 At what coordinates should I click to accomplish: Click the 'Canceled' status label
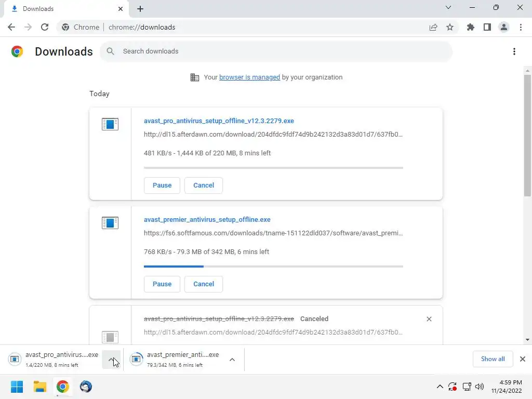tap(314, 319)
